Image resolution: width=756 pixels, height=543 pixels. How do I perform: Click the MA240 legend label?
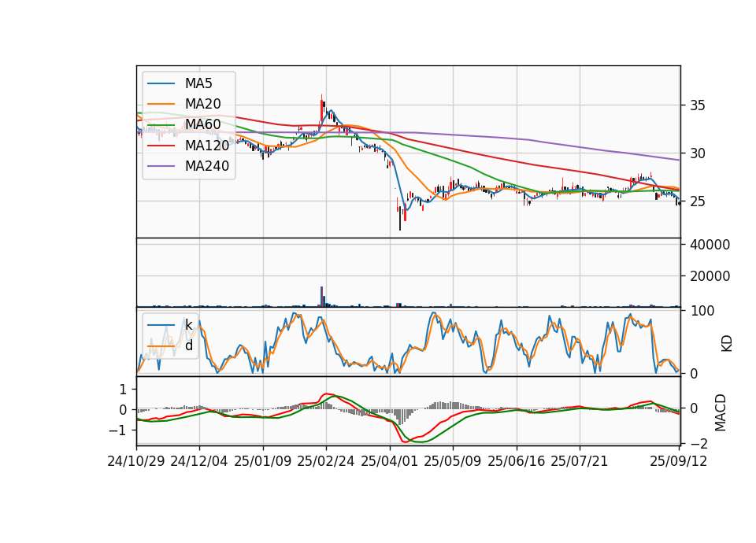207,166
